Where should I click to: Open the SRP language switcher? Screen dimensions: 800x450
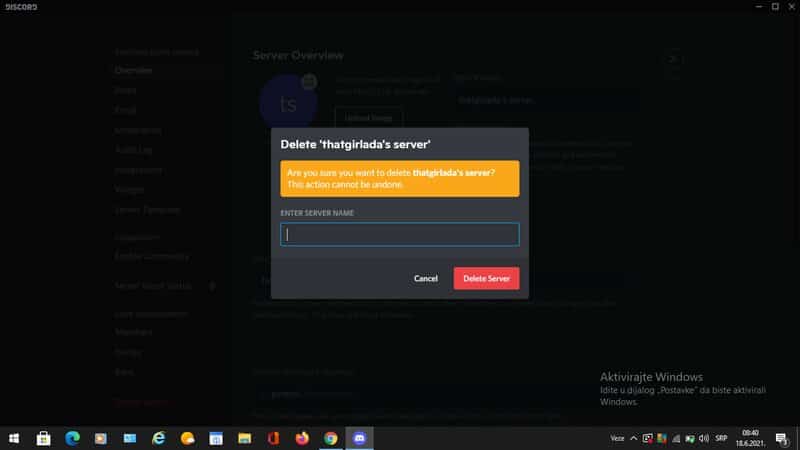(721, 438)
